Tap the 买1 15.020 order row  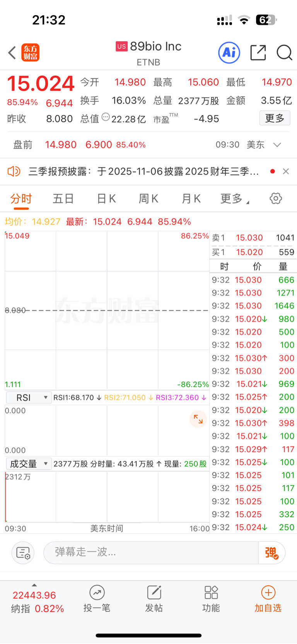click(253, 252)
